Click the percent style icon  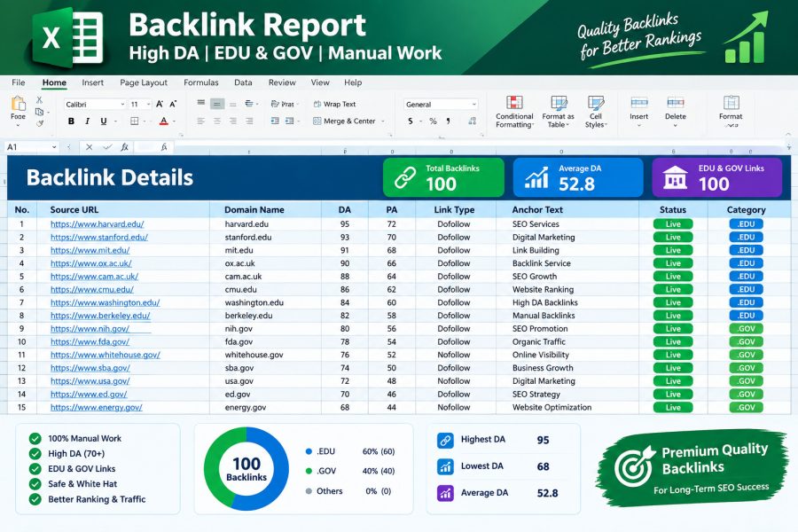click(x=433, y=121)
